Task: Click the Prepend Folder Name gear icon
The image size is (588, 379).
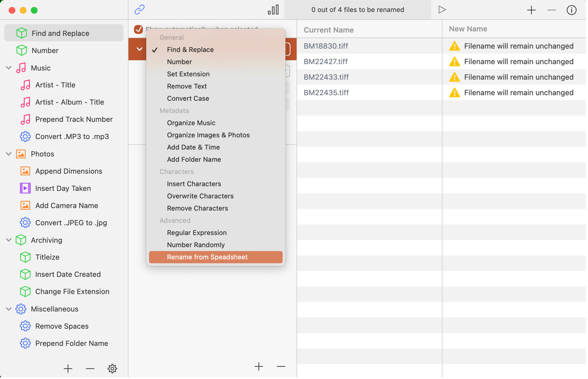Action: [x=25, y=344]
